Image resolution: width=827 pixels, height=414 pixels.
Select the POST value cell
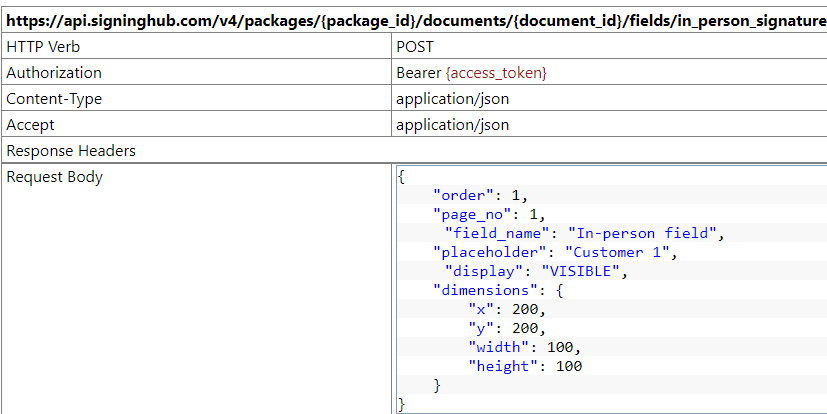click(x=415, y=46)
